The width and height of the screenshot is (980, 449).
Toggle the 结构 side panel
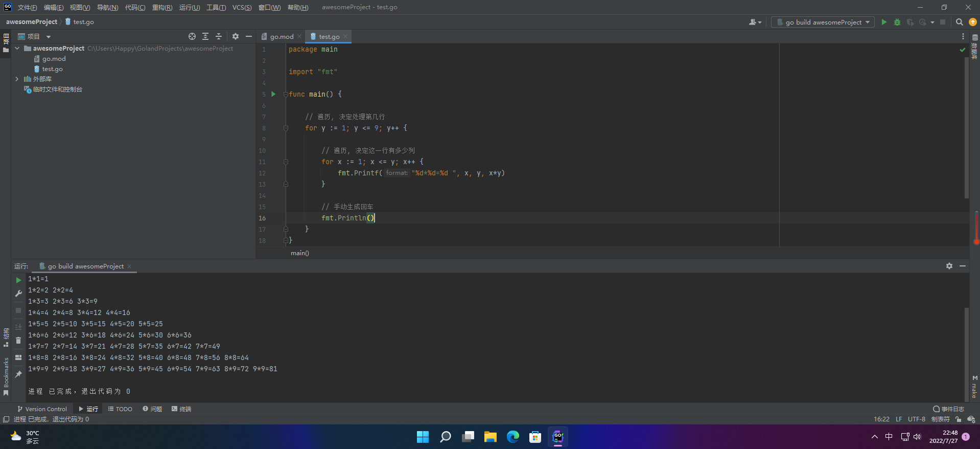(6, 338)
